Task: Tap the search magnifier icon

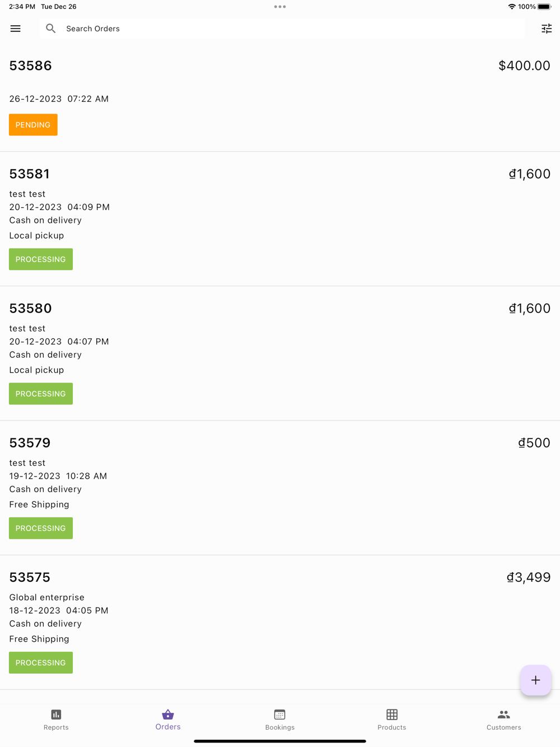Action: 51,29
